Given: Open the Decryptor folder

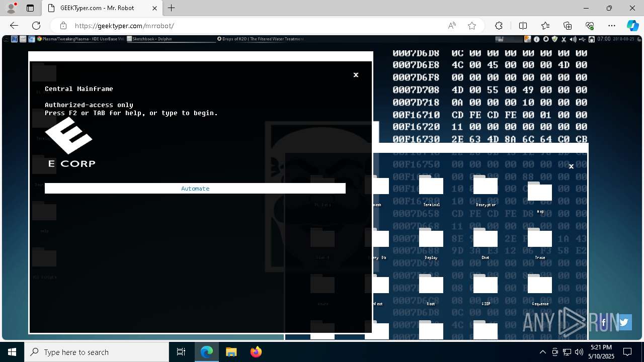Looking at the screenshot, I should click(486, 191).
